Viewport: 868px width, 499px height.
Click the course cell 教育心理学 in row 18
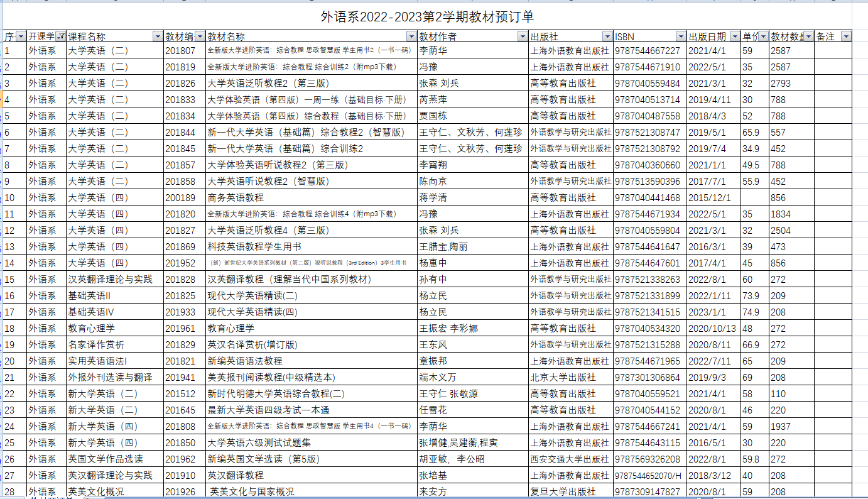coord(115,328)
